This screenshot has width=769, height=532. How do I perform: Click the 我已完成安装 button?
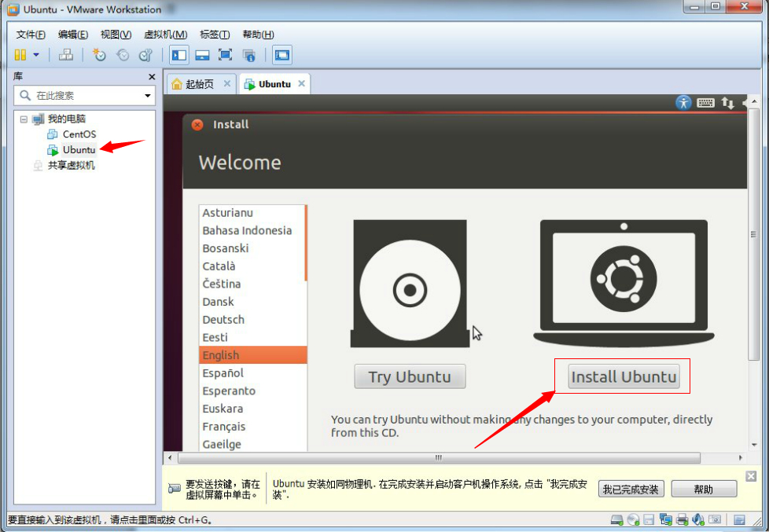(x=631, y=489)
